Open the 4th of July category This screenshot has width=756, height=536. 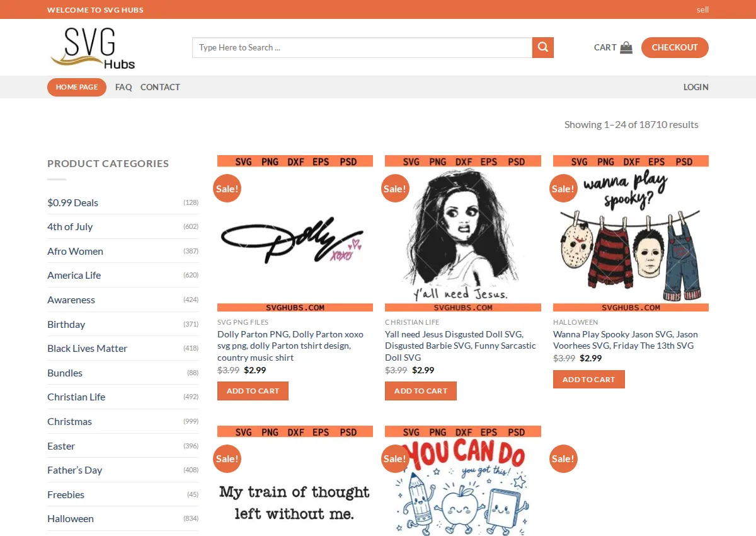tap(70, 226)
